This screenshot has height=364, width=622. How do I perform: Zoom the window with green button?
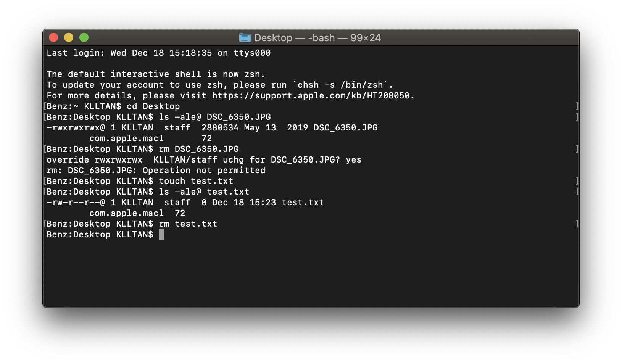tap(84, 37)
